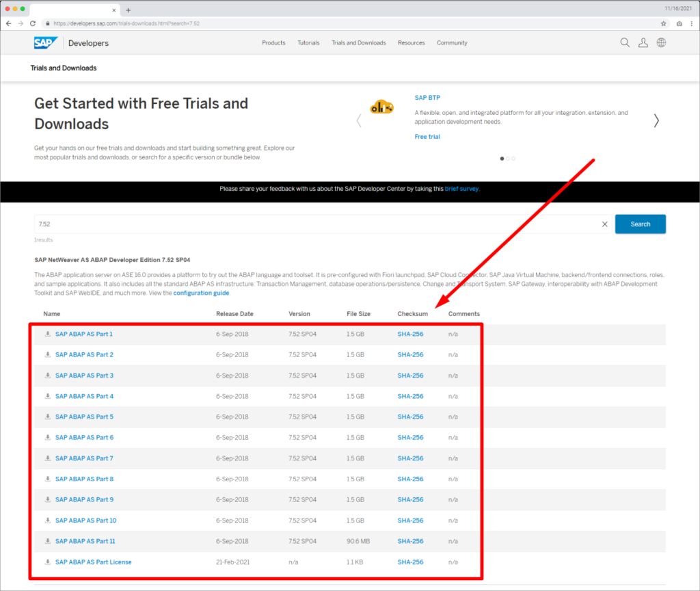Click download icon for SAP ABAP AS Part 10

point(47,521)
